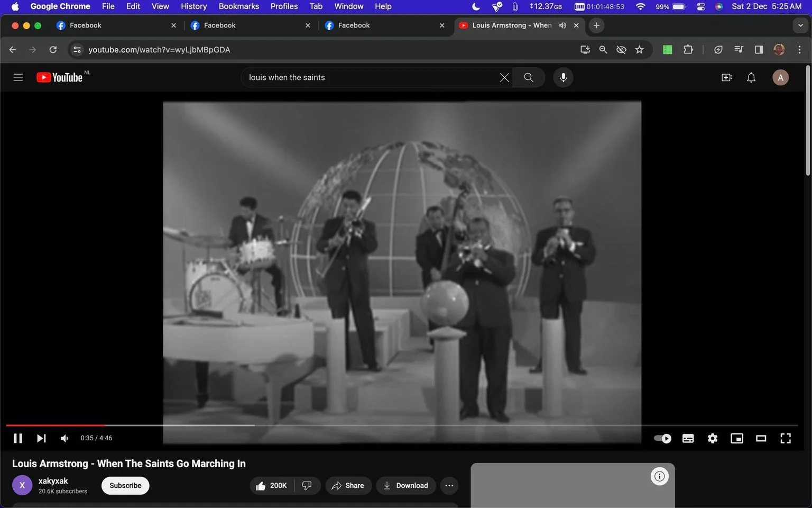Open video player settings gear
This screenshot has height=508, width=812.
point(713,438)
